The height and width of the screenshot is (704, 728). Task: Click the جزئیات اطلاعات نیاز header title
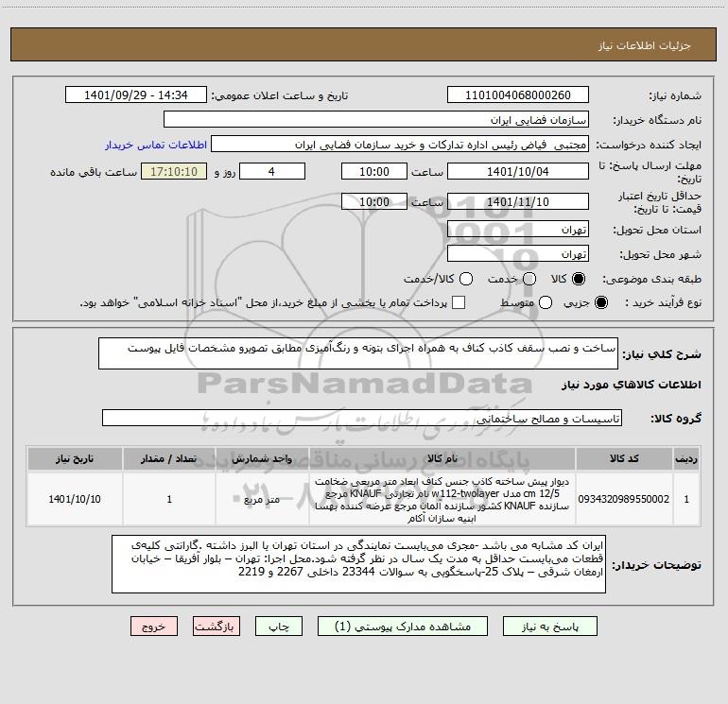(x=644, y=45)
